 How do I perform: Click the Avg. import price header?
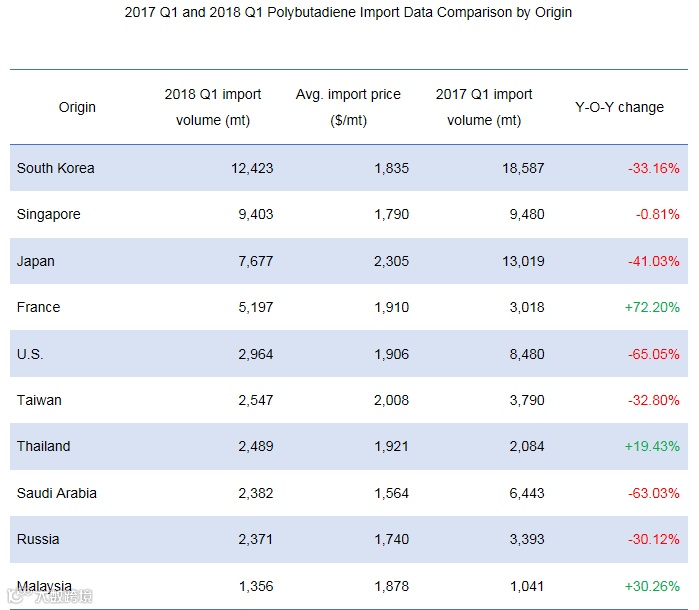click(x=348, y=107)
